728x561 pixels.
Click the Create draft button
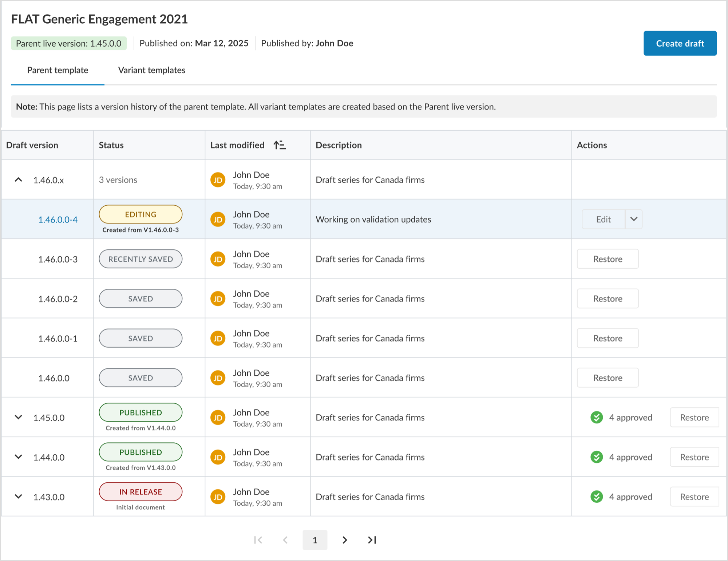pyautogui.click(x=680, y=43)
